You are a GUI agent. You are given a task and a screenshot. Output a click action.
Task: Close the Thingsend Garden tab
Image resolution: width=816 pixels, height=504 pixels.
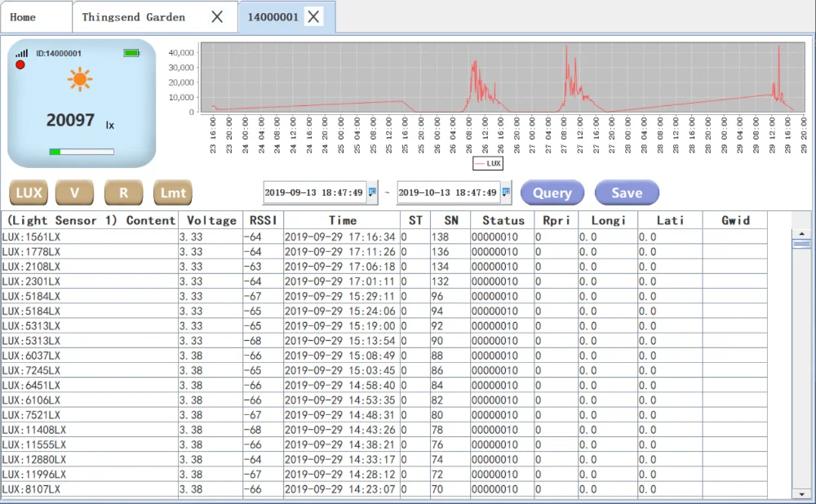(x=217, y=16)
